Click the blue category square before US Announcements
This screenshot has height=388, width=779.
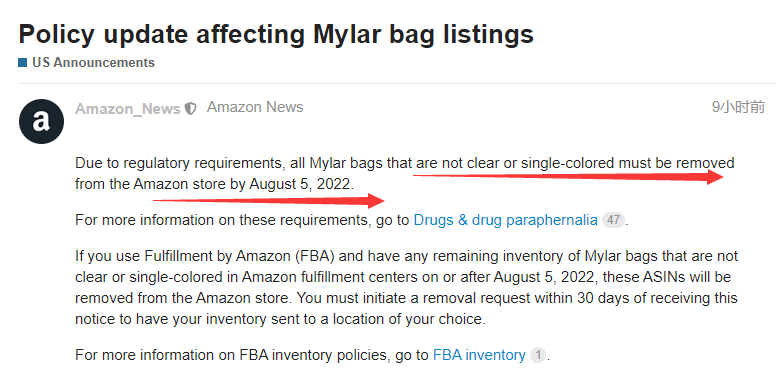(x=23, y=63)
